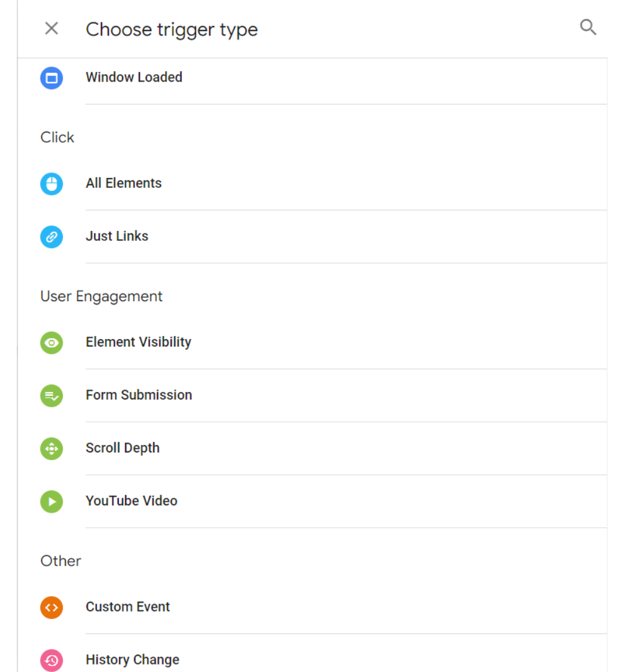Click the Element Visibility eye icon
Screen dimensions: 626x672
tap(52, 343)
